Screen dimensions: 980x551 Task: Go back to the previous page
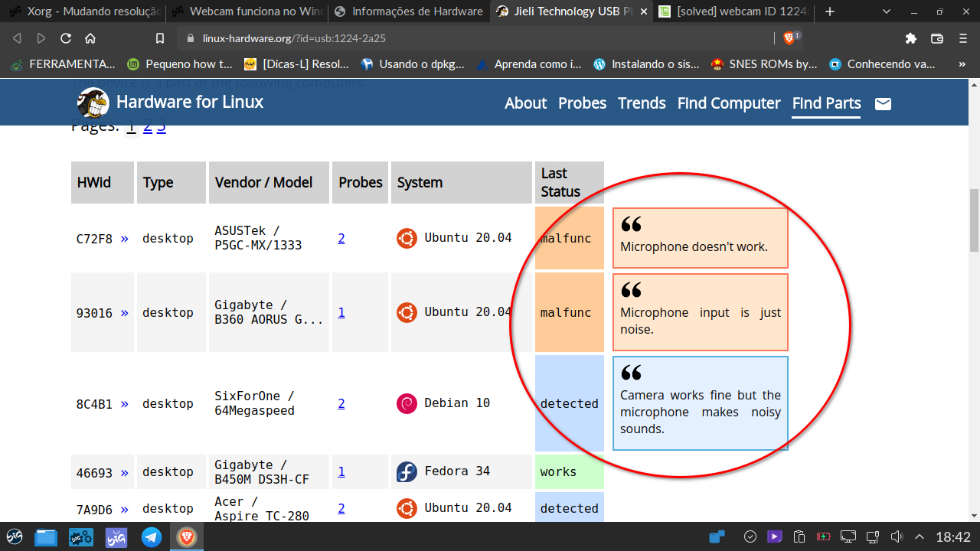pos(17,38)
